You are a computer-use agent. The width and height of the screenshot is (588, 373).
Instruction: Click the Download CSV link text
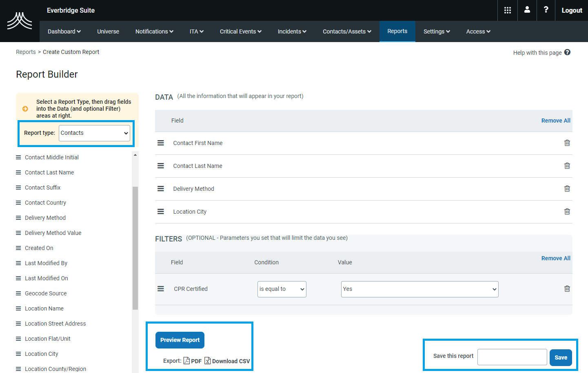pyautogui.click(x=231, y=361)
